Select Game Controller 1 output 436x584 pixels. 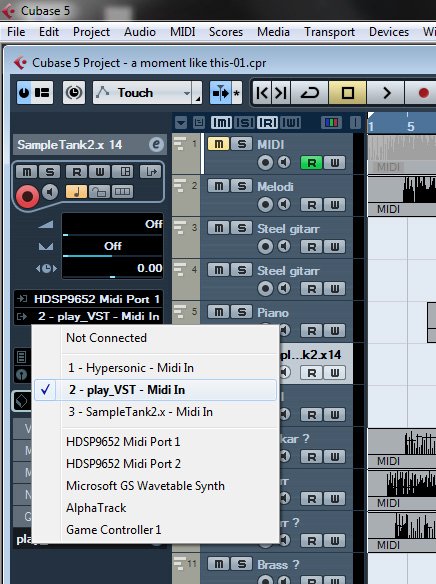click(156, 530)
